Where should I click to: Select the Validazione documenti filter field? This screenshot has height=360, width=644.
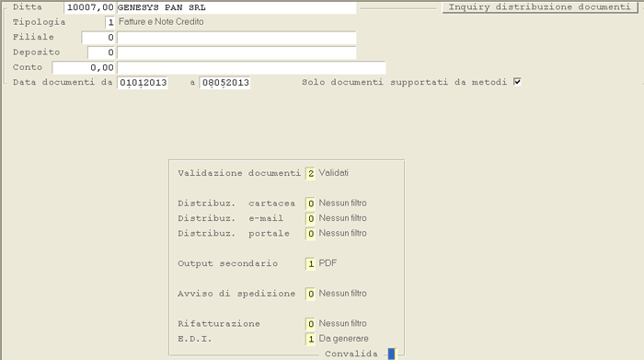(311, 173)
